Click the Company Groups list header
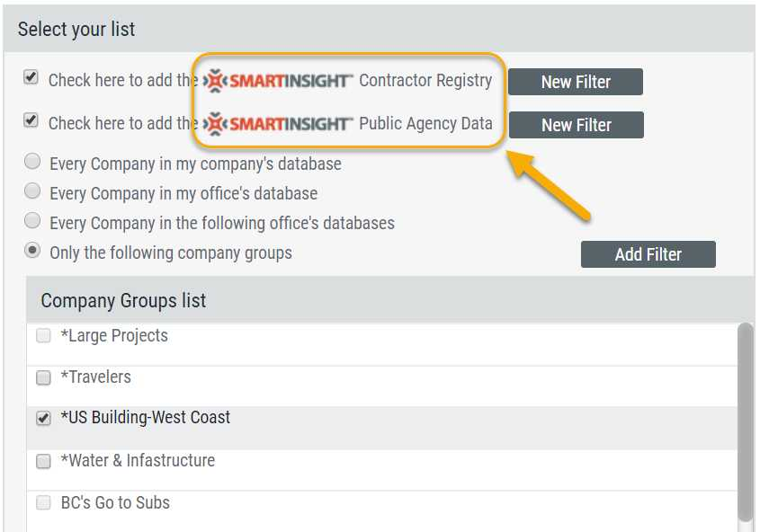 tap(123, 301)
